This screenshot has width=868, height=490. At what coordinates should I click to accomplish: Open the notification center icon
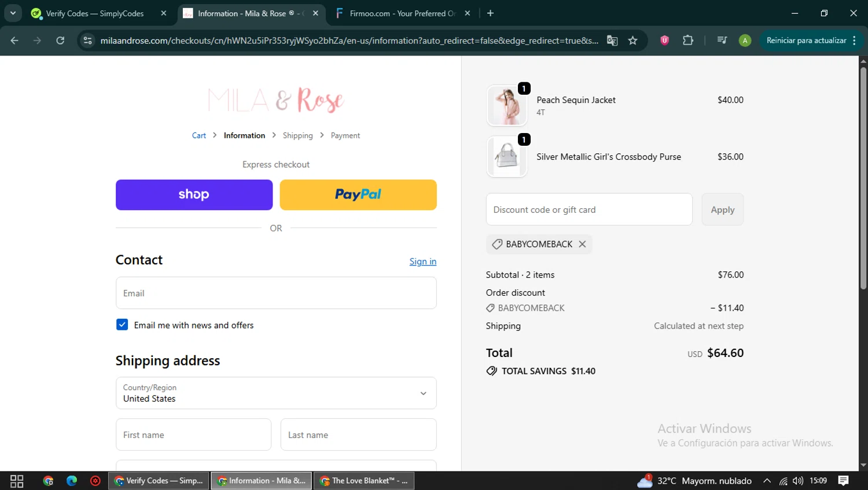844,481
